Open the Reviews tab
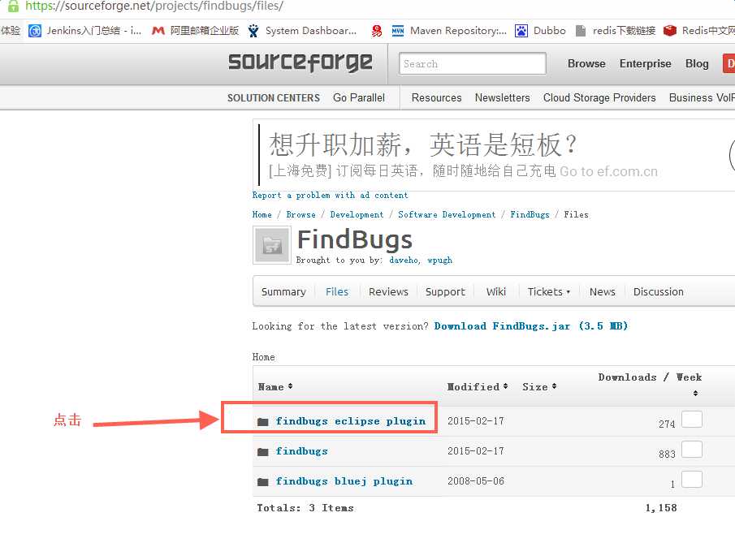 (388, 291)
